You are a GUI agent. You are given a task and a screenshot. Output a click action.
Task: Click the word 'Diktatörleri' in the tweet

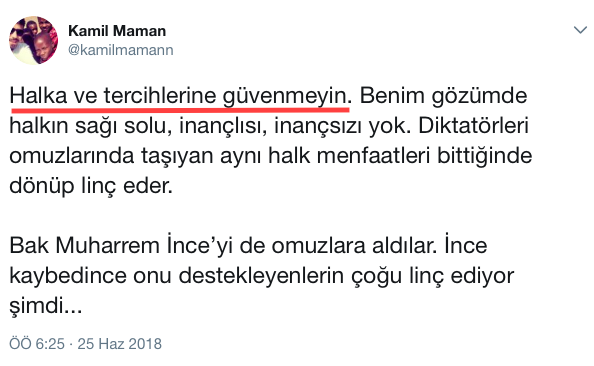474,126
